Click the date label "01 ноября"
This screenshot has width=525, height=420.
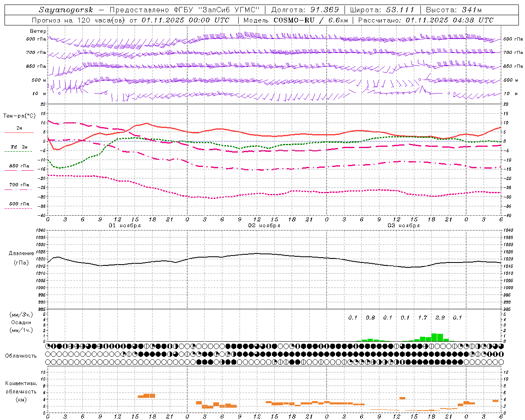click(125, 226)
